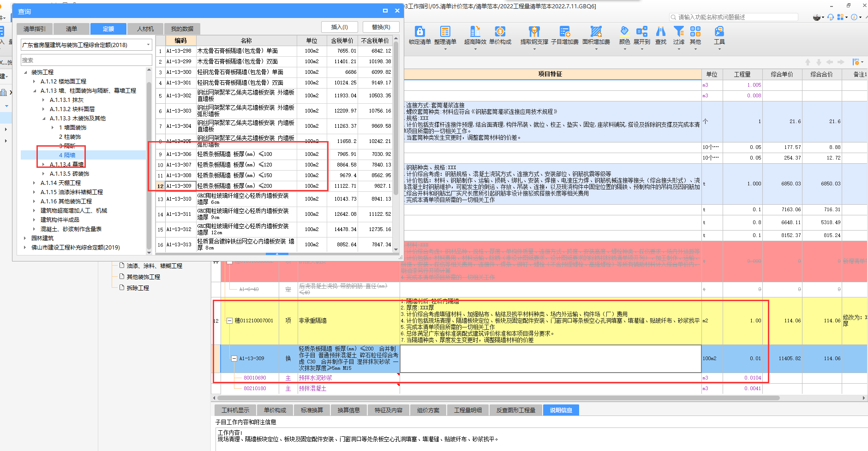Open the 我的数据 tab
This screenshot has height=451, width=868.
click(182, 29)
